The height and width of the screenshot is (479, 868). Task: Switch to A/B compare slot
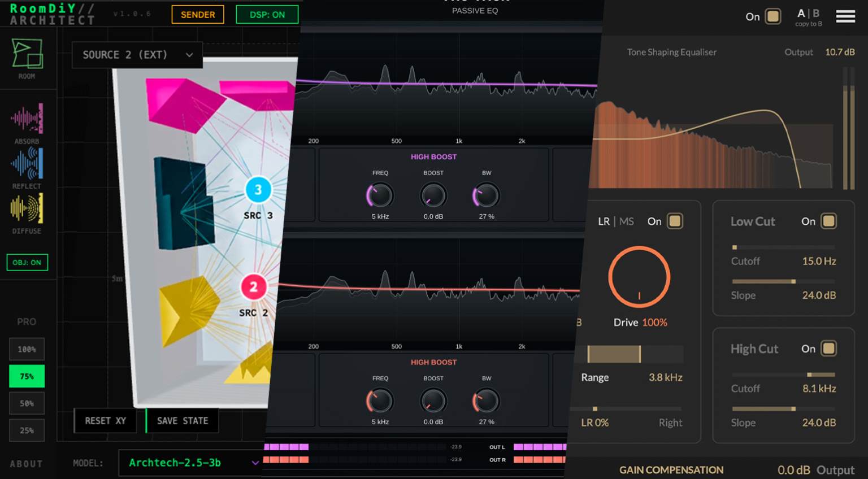(808, 14)
